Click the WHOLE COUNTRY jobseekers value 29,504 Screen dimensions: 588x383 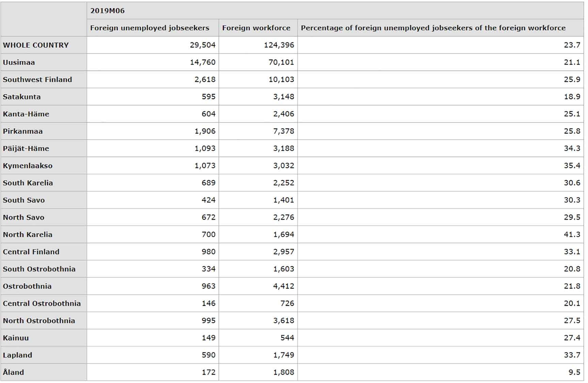pos(202,45)
